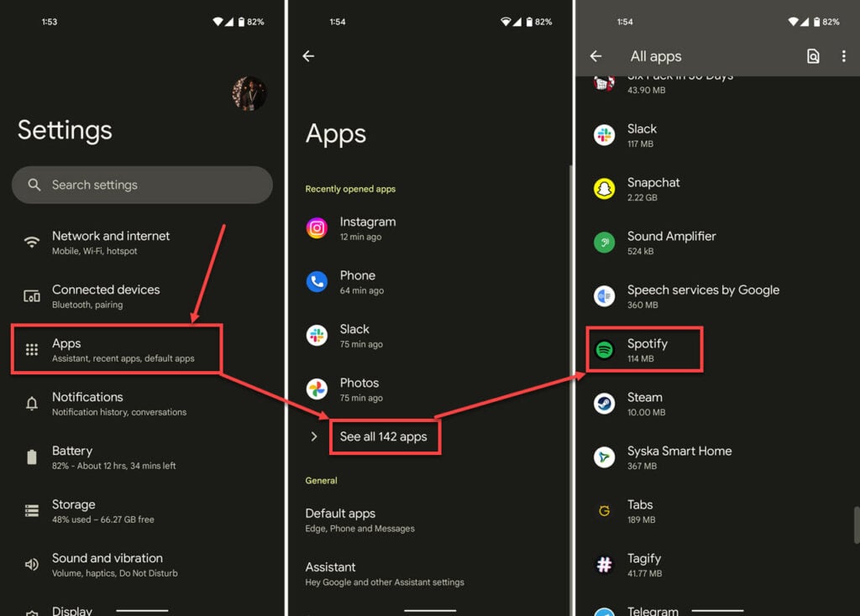This screenshot has width=860, height=616.
Task: Go back from All apps screen
Action: pyautogui.click(x=596, y=56)
